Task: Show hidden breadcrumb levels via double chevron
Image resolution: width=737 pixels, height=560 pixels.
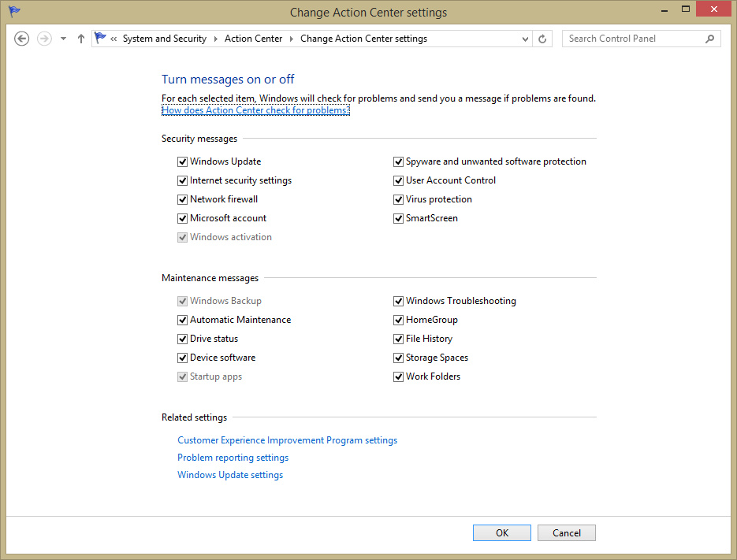Action: tap(114, 39)
